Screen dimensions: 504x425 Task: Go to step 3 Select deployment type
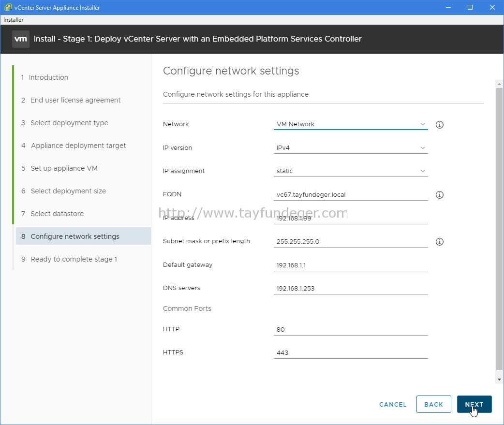pos(65,123)
